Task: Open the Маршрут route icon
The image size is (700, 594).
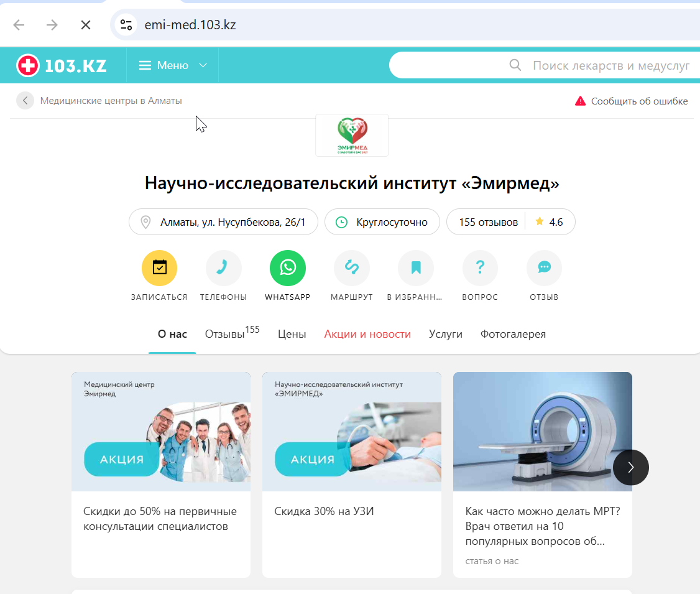Action: click(x=352, y=268)
